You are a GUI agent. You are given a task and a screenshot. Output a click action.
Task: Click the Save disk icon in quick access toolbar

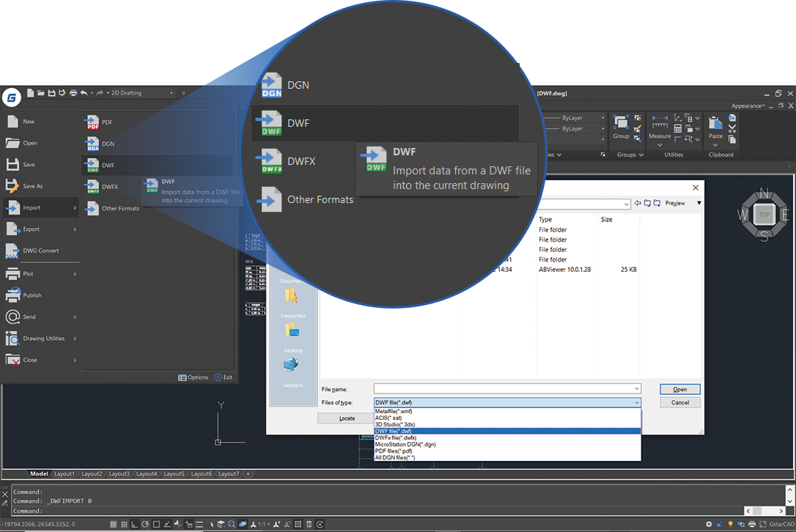click(51, 93)
